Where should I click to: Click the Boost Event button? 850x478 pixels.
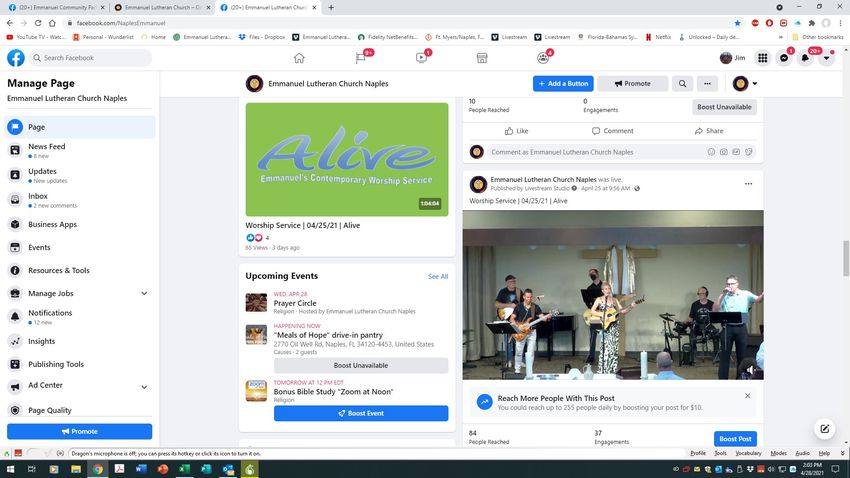(361, 413)
